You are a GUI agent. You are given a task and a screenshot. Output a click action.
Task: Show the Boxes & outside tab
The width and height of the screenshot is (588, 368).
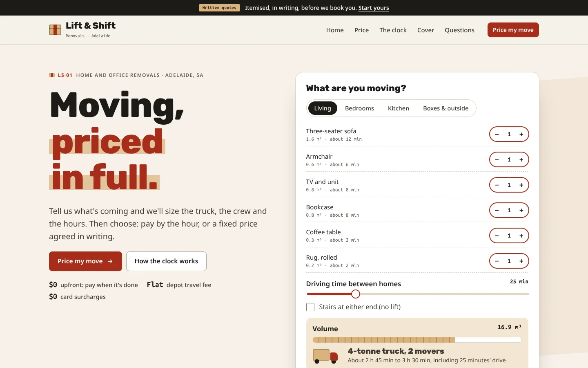coord(446,108)
